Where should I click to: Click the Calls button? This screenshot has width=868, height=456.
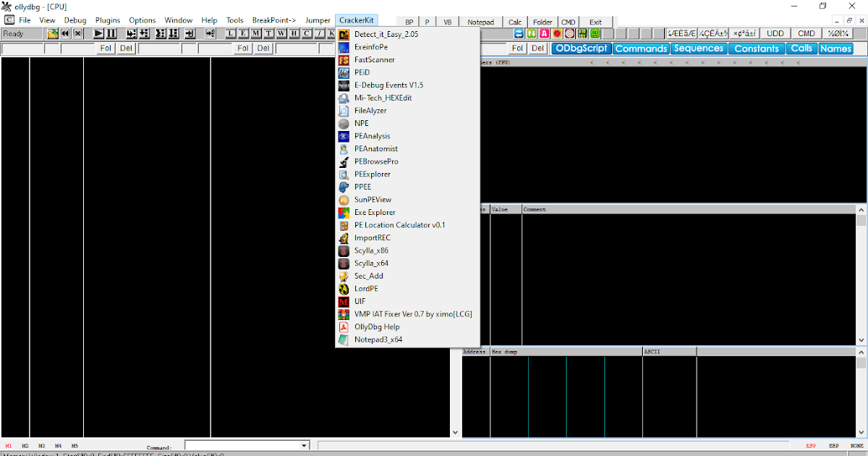801,48
